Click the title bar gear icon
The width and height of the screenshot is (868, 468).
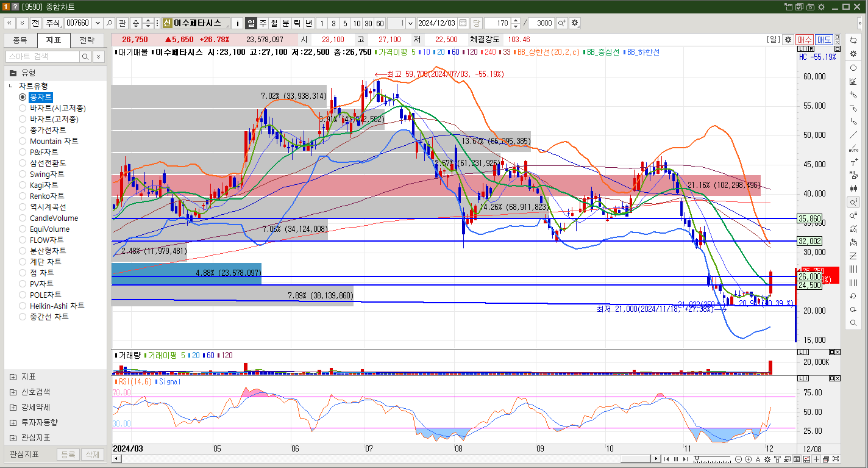click(x=820, y=7)
